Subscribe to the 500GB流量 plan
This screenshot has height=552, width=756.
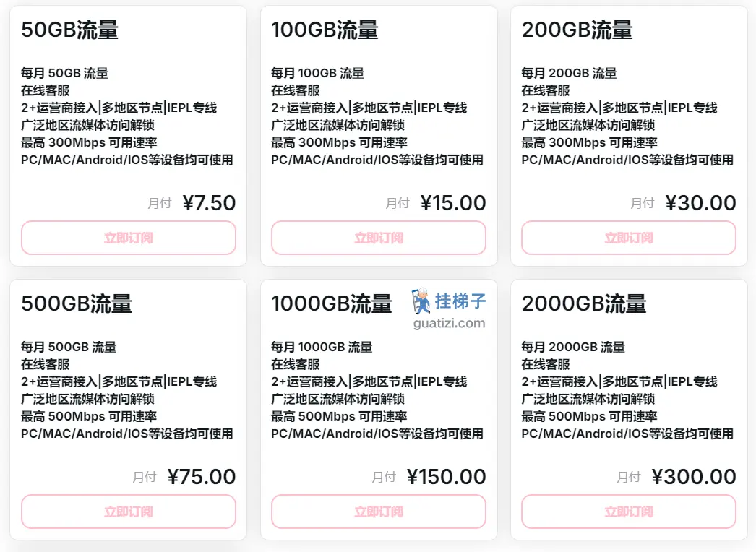point(128,512)
